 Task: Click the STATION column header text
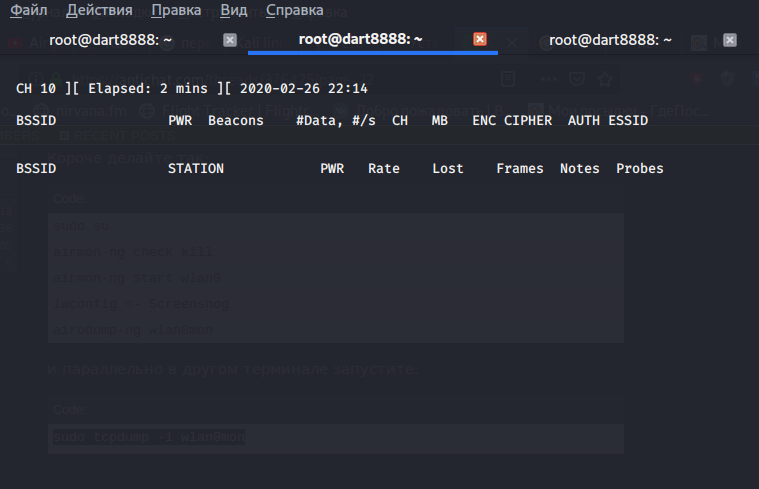pyautogui.click(x=196, y=169)
